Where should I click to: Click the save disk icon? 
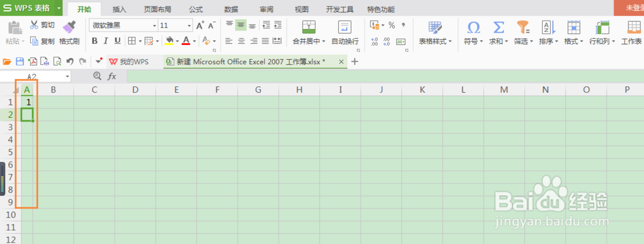19,62
